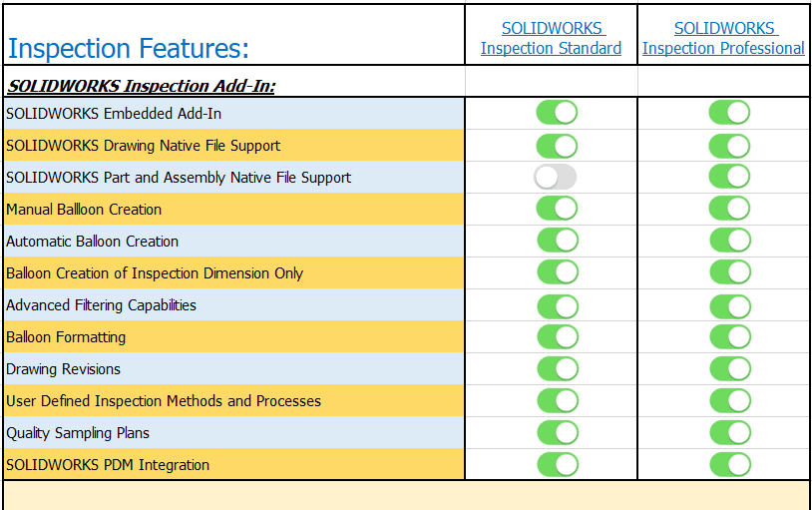Viewport: 812px width, 510px height.
Task: Toggle SOLIDWORKS PDM Integration switch for Standard
Action: (x=558, y=464)
